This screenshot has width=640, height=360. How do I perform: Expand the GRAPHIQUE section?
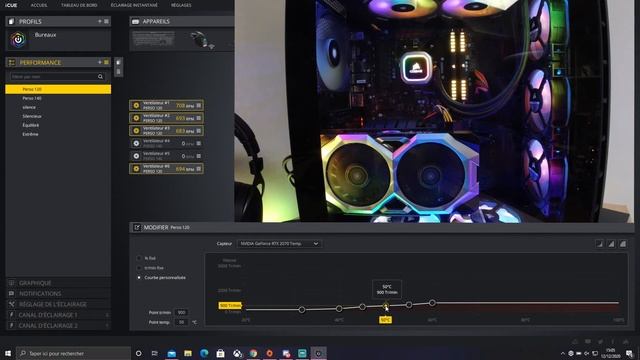point(58,283)
